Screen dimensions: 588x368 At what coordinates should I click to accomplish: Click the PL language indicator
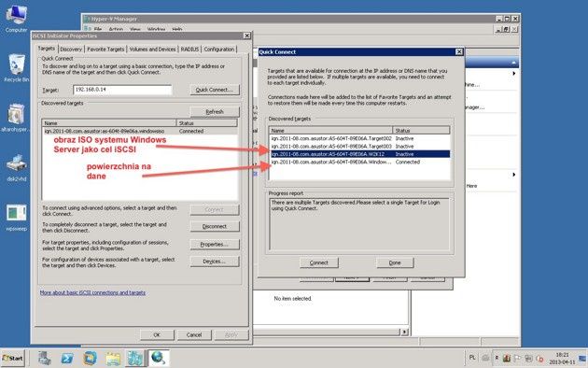click(472, 358)
